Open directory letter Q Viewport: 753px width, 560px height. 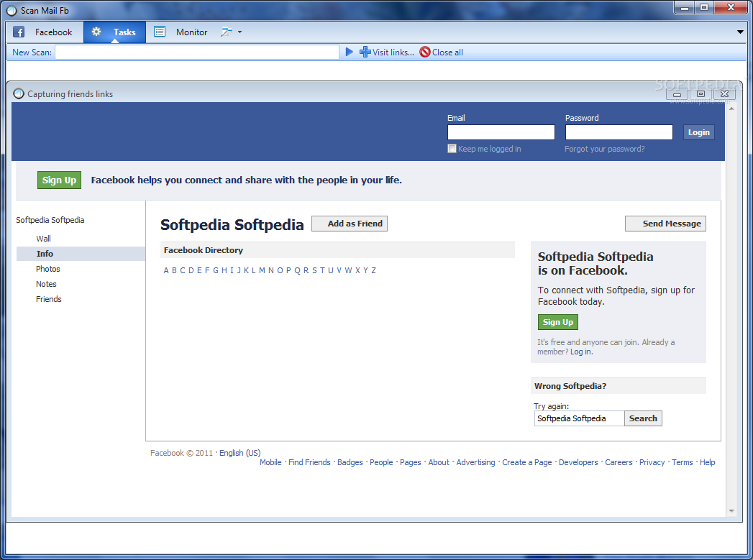pos(297,270)
